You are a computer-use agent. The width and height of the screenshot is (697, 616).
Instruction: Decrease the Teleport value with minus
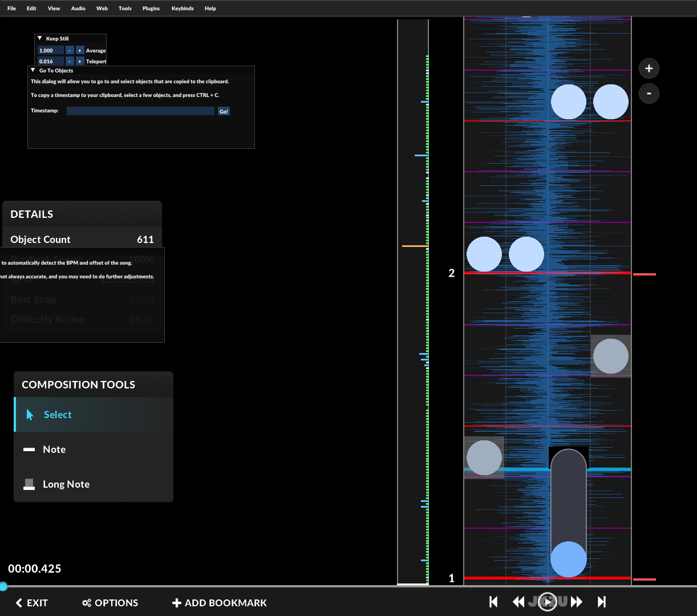point(70,62)
